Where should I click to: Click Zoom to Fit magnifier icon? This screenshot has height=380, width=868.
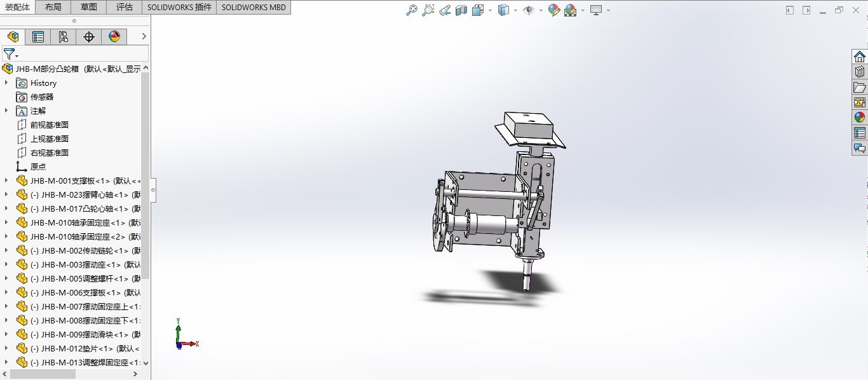(x=412, y=10)
